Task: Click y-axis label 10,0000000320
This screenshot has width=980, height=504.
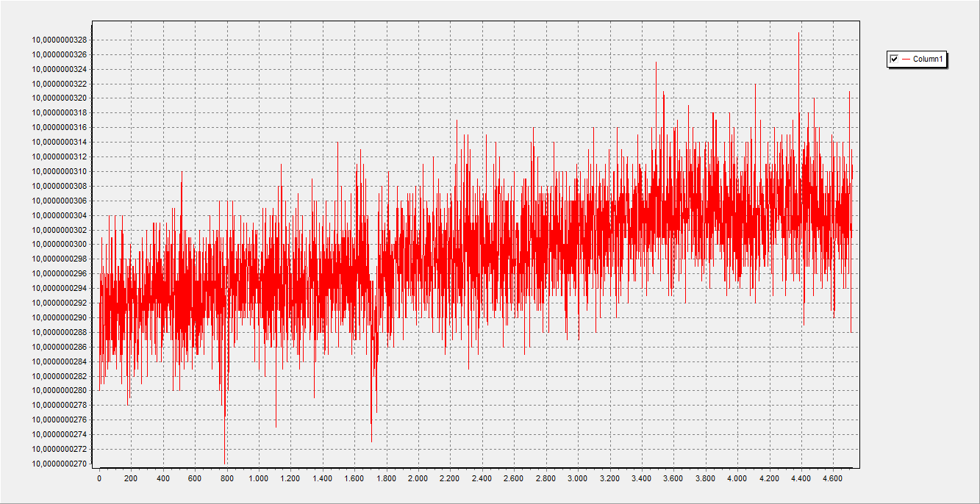Action: [x=60, y=98]
